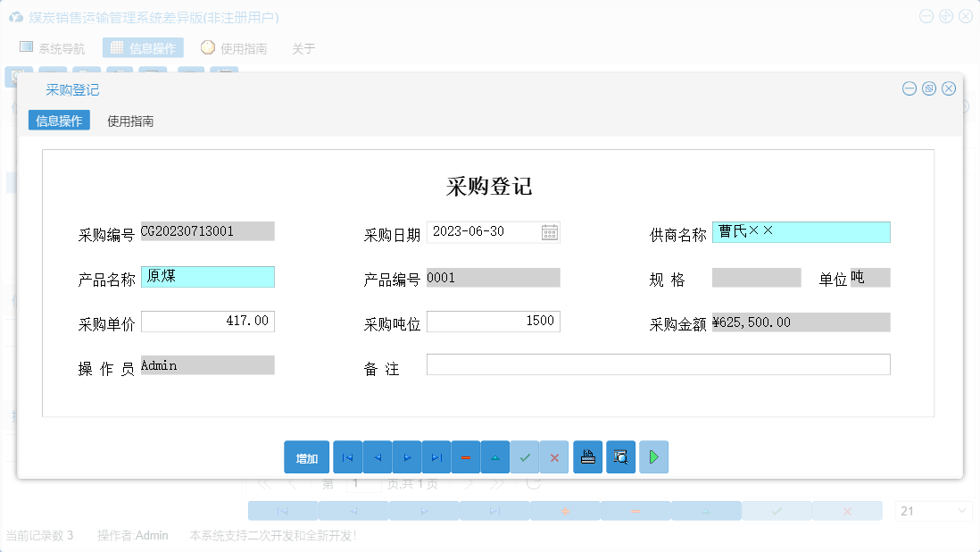Run the green execute arrow
Viewport: 980px width, 552px height.
(x=653, y=456)
